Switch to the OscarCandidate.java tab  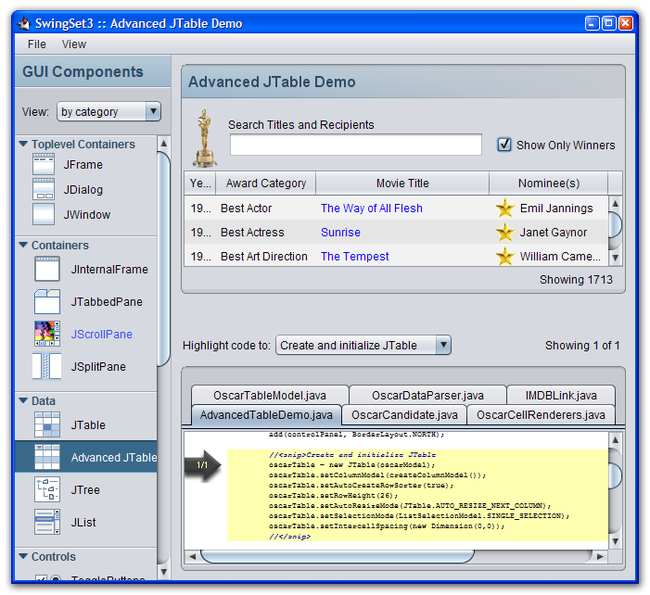pyautogui.click(x=404, y=415)
